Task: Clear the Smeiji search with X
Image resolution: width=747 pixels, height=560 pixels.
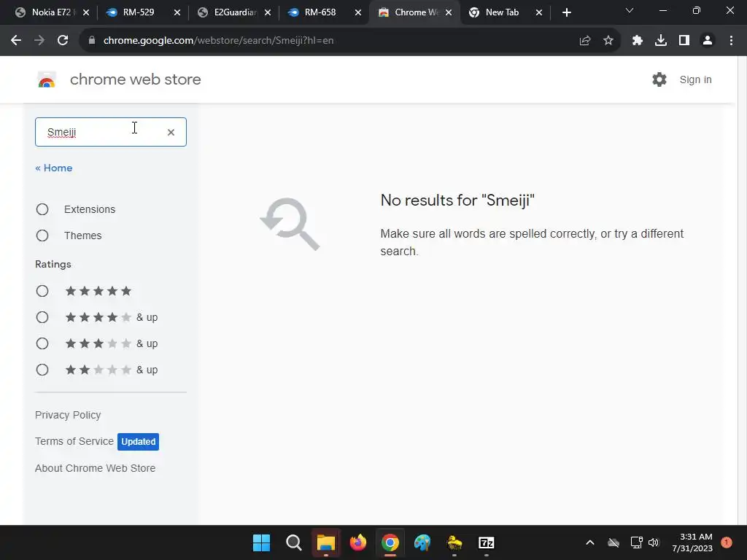Action: coord(171,133)
